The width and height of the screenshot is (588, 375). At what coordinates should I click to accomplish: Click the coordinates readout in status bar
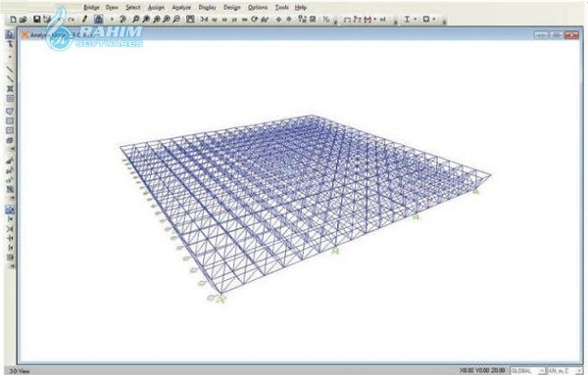(x=482, y=370)
